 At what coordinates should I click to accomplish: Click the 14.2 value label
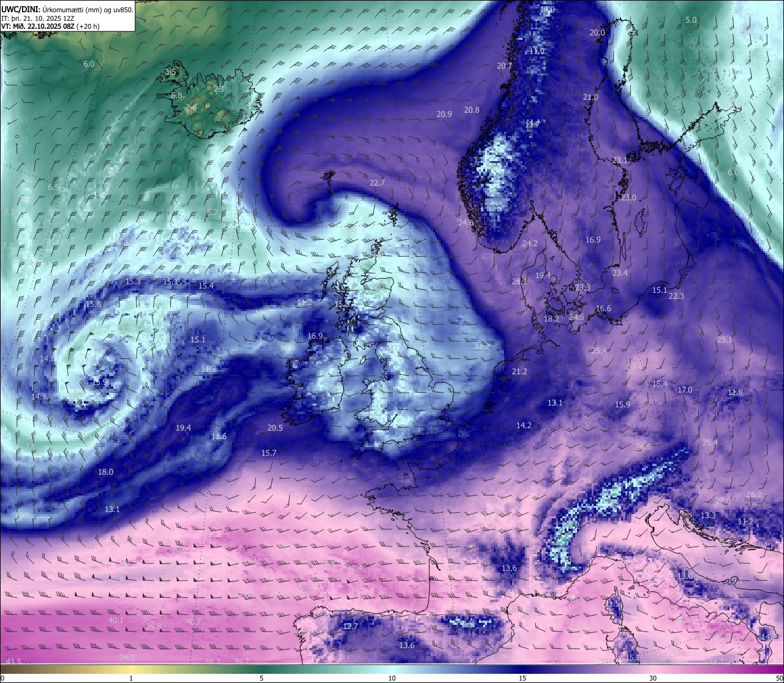[524, 425]
